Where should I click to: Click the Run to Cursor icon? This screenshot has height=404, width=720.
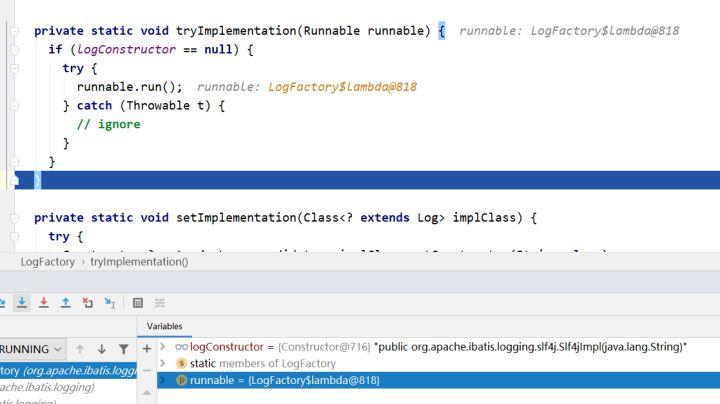(110, 303)
